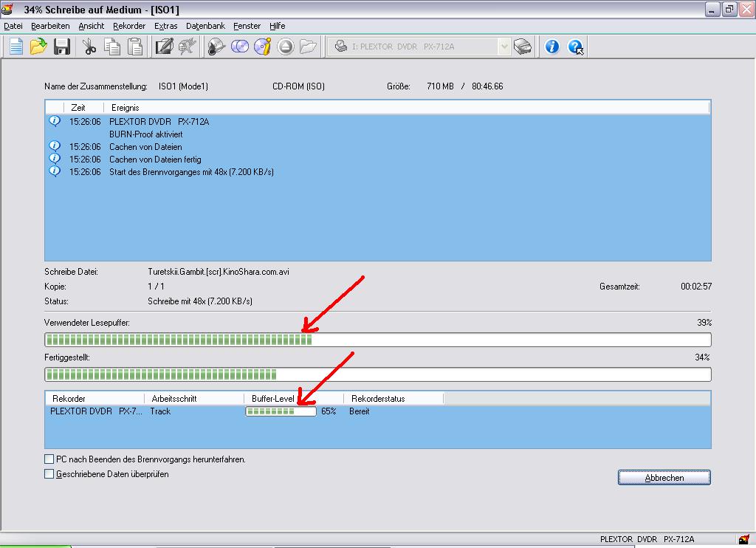This screenshot has height=548, width=756.
Task: Click the info icon beside 'Start des Brennvorganges'
Action: (x=55, y=171)
